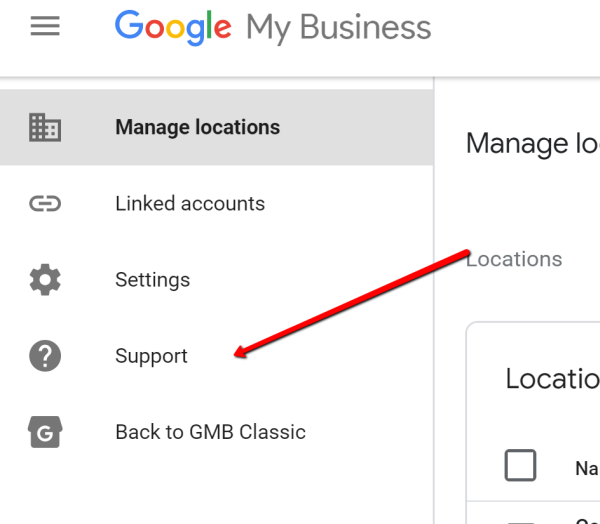Open Support from the sidebar
Image resolution: width=600 pixels, height=524 pixels.
[x=217, y=356]
